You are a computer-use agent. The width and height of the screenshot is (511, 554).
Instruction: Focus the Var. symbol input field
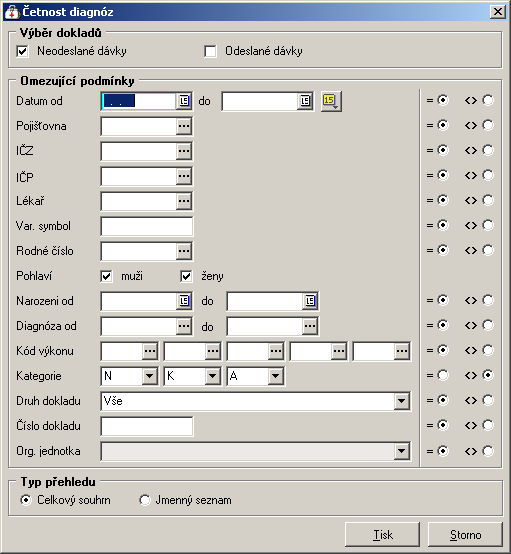(x=147, y=226)
